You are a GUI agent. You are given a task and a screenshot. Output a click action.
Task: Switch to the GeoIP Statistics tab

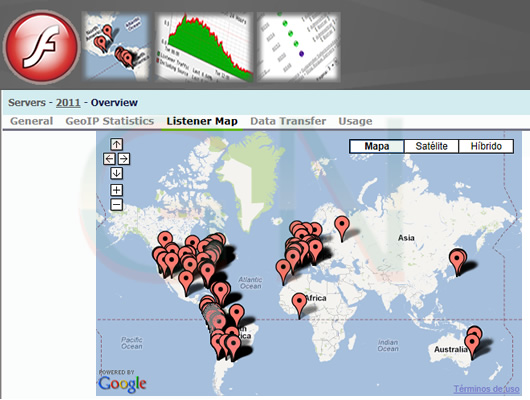coord(110,121)
